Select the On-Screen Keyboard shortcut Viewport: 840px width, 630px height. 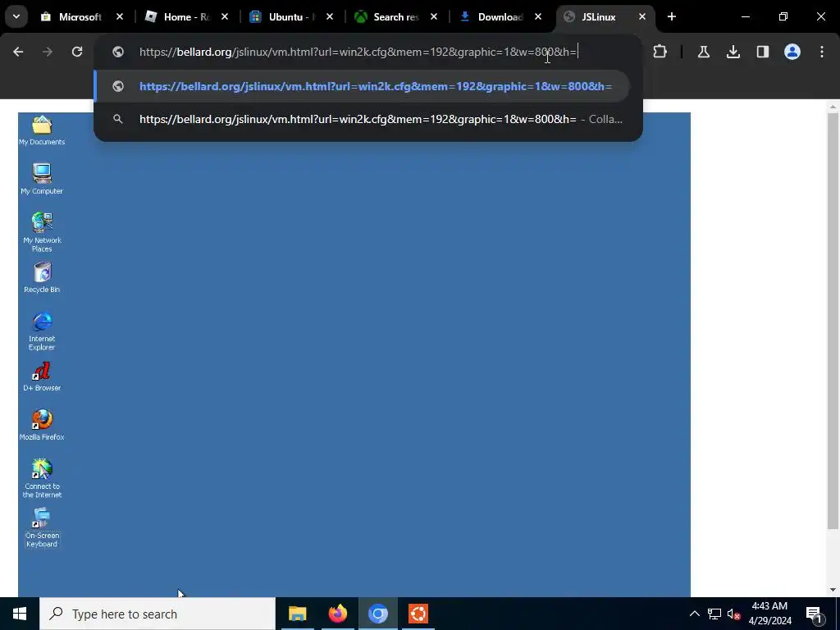pyautogui.click(x=42, y=527)
